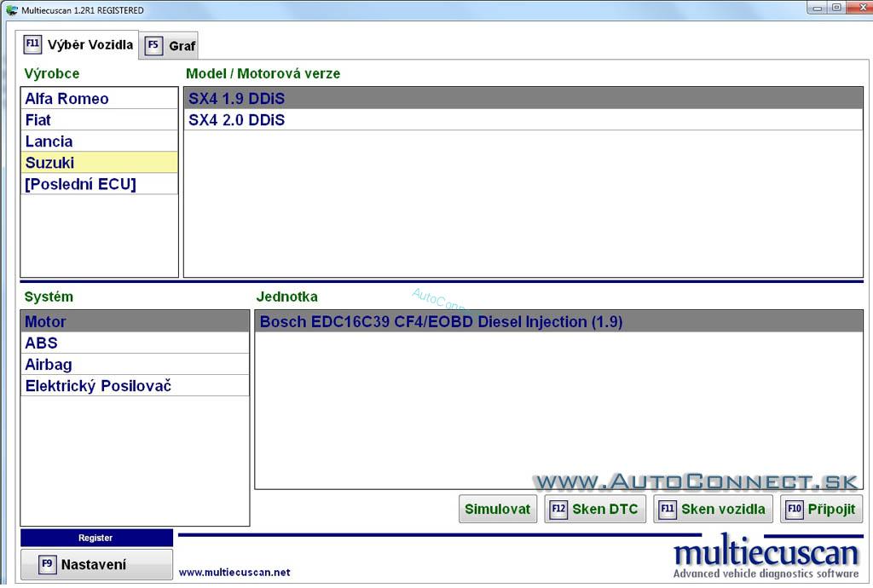The height and width of the screenshot is (588, 873).
Task: Open Nastavení settings
Action: tap(96, 565)
